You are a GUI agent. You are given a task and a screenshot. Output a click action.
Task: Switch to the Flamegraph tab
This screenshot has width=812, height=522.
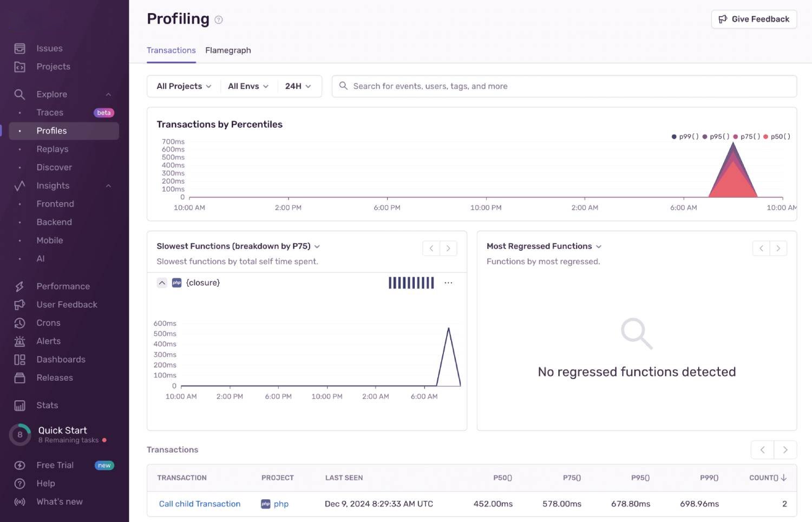(x=228, y=50)
